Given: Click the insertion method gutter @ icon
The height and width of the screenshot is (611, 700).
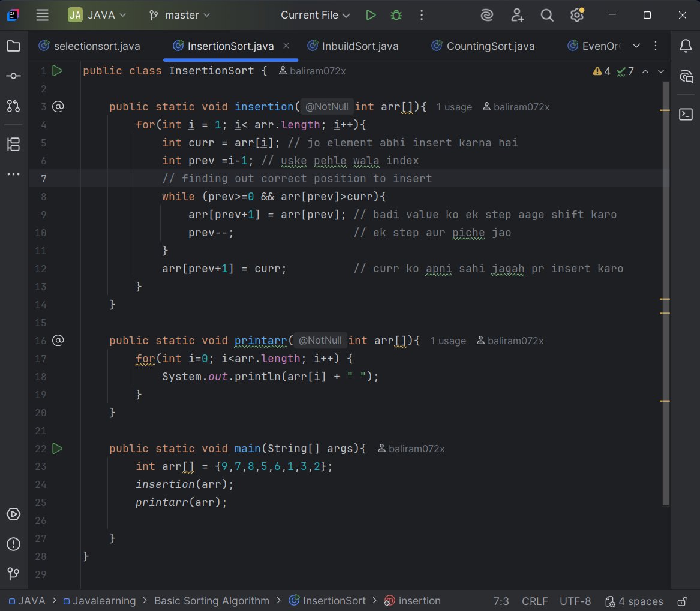Looking at the screenshot, I should pyautogui.click(x=58, y=106).
